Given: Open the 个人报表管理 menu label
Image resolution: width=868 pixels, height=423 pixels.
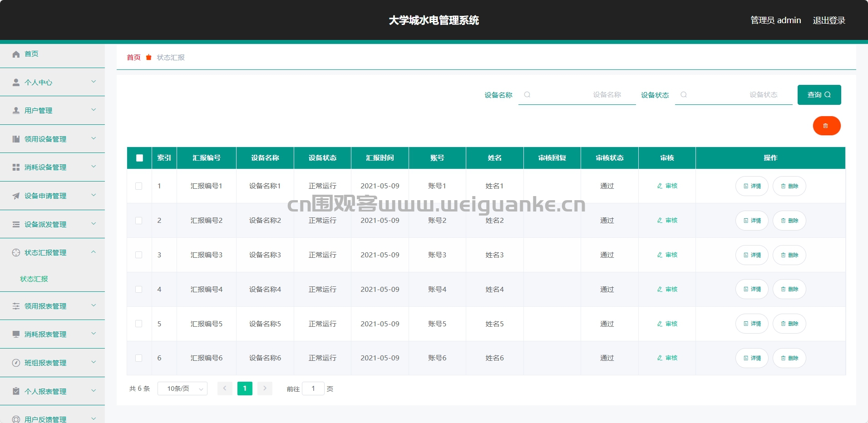Looking at the screenshot, I should 45,391.
